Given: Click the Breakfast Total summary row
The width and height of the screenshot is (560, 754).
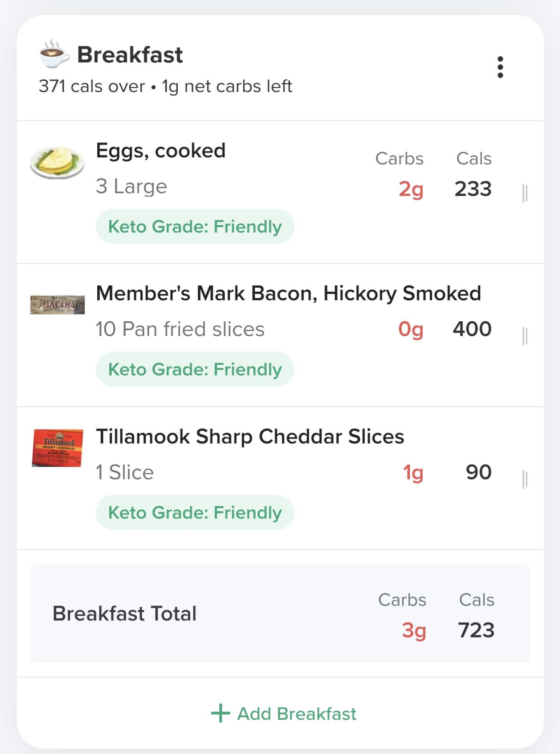Looking at the screenshot, I should (x=280, y=613).
